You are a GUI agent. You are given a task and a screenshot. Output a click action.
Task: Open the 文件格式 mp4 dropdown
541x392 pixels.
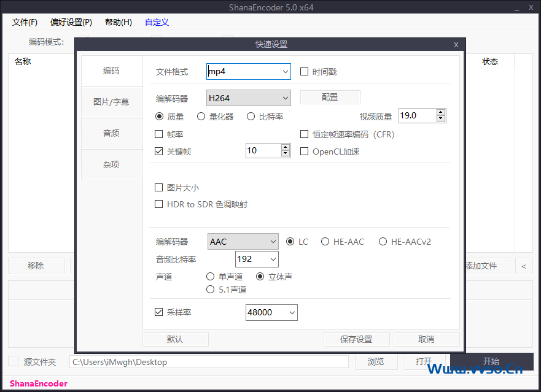click(x=248, y=72)
